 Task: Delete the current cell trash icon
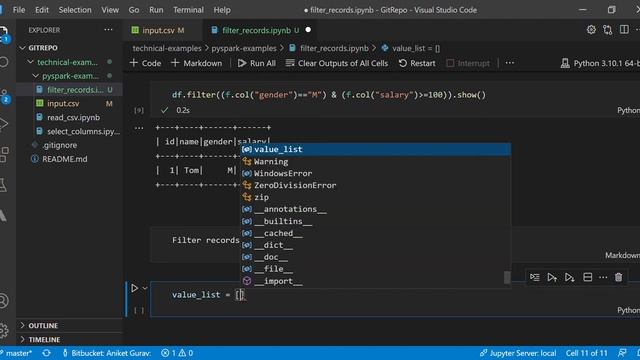tap(618, 278)
